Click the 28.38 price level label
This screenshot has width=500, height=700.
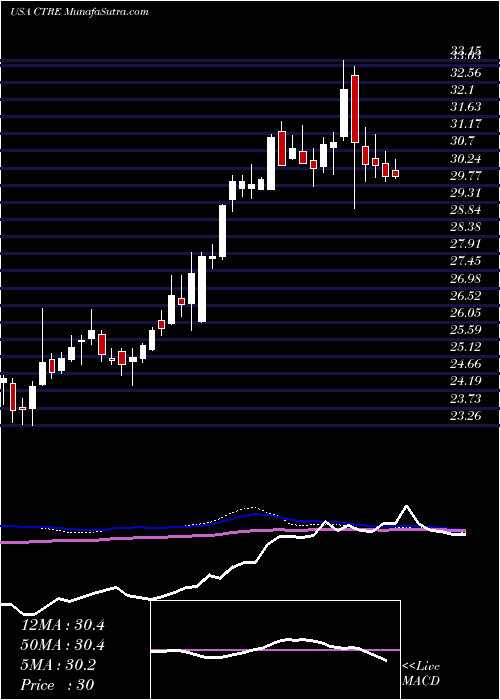(x=466, y=227)
